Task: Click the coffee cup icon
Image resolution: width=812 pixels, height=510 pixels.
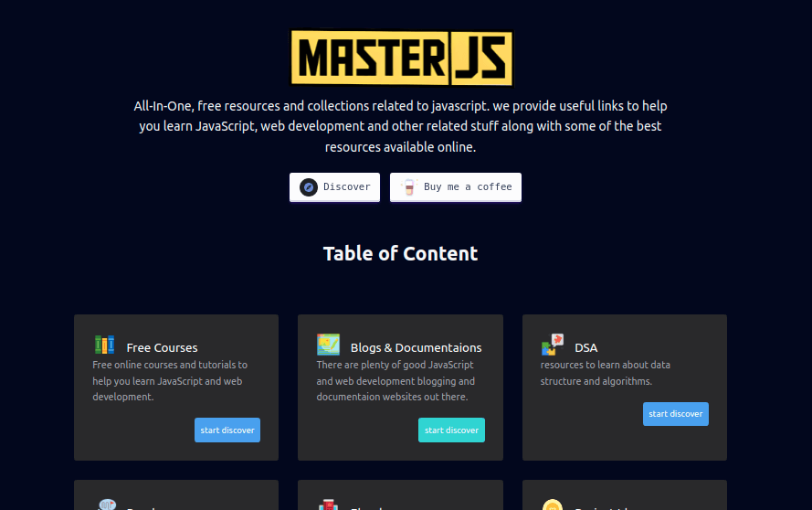Action: [408, 186]
